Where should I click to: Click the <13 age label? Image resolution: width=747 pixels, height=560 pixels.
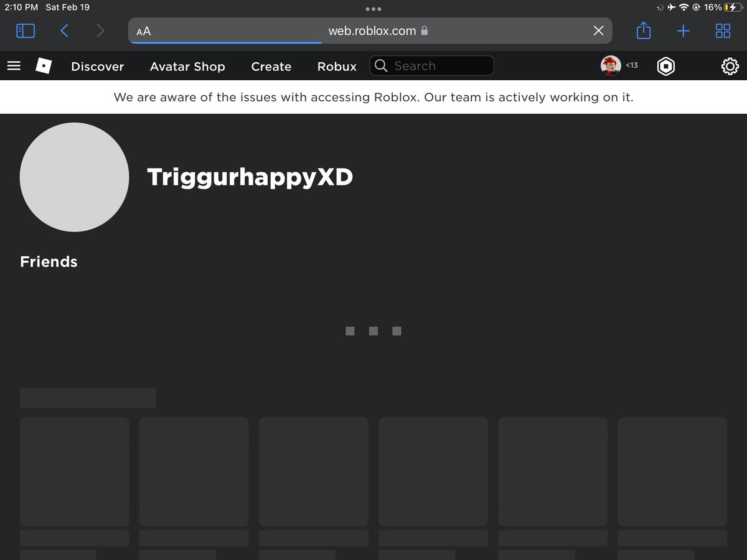point(632,65)
